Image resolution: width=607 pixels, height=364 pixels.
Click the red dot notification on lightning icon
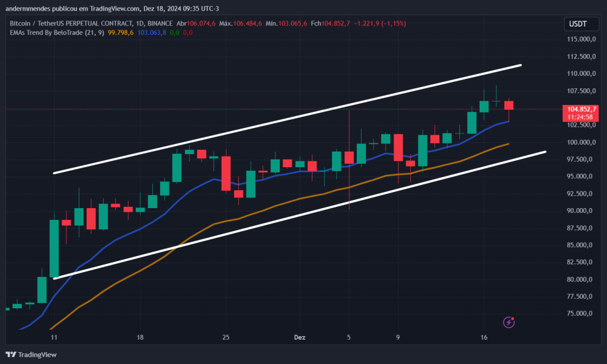point(513,318)
